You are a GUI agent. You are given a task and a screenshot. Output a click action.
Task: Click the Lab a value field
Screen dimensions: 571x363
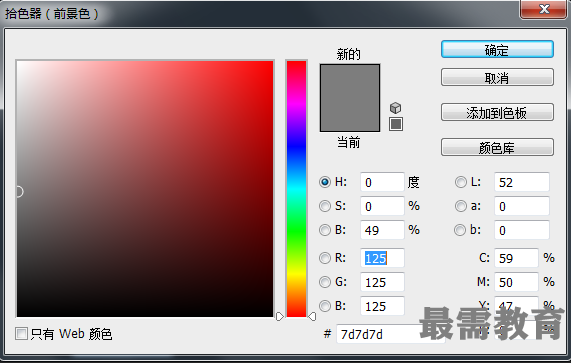[x=522, y=206]
